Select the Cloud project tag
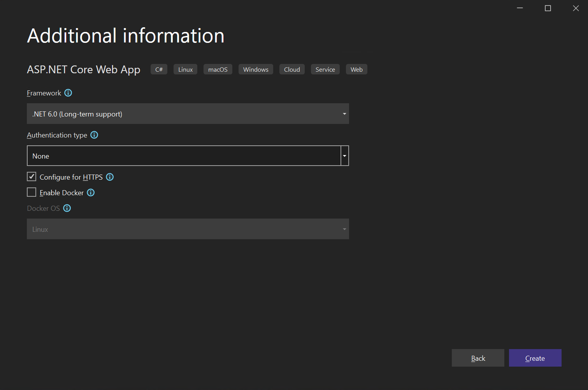 pos(292,69)
